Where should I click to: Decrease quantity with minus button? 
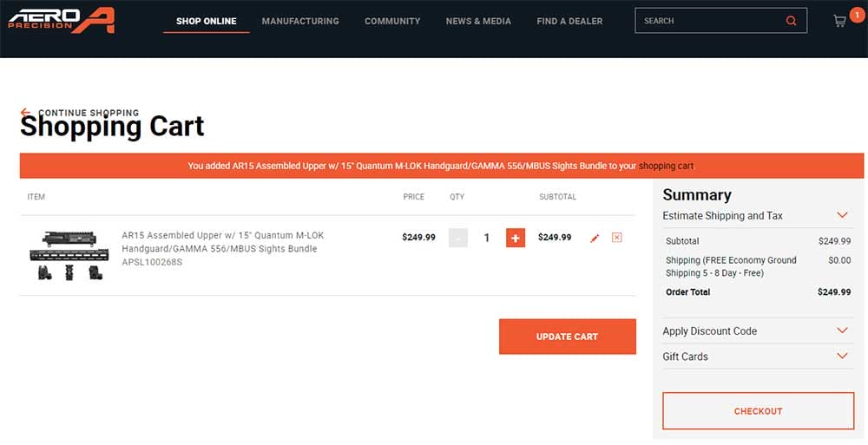point(457,238)
